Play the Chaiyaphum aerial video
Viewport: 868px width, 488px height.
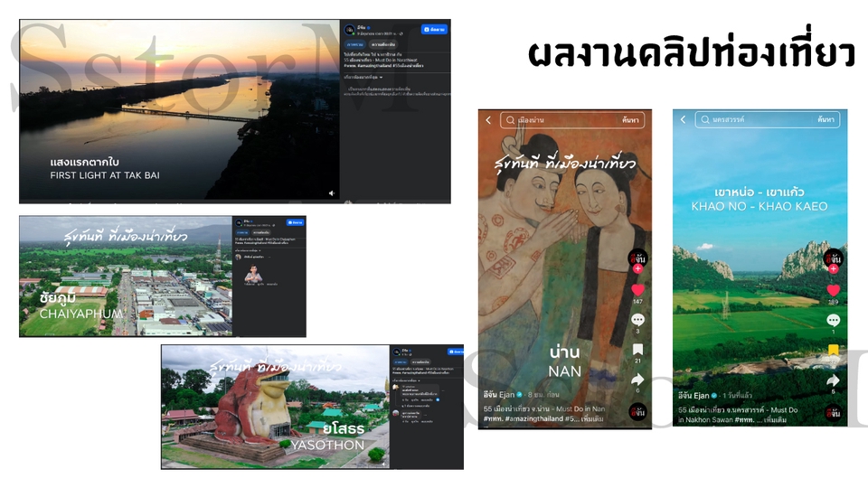127,277
